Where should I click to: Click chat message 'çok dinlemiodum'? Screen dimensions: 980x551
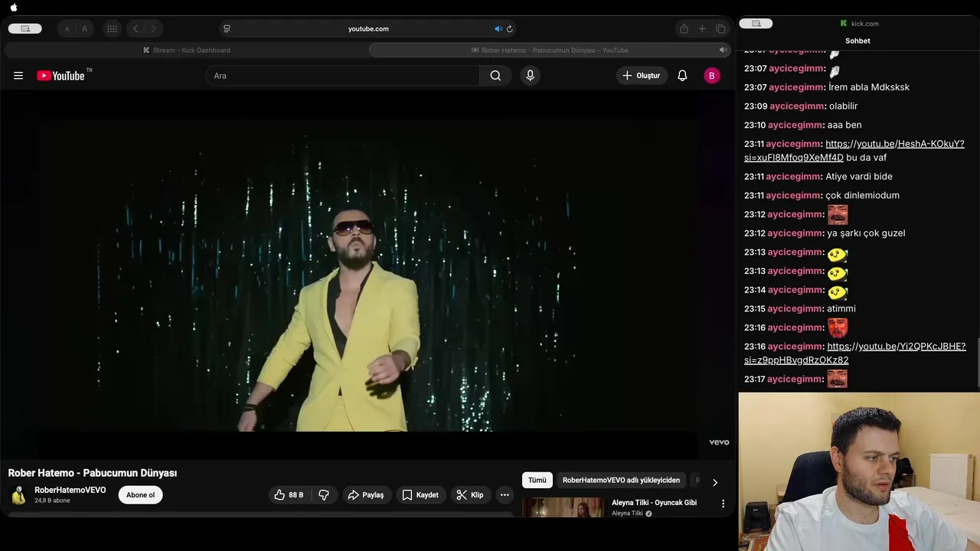pyautogui.click(x=862, y=196)
